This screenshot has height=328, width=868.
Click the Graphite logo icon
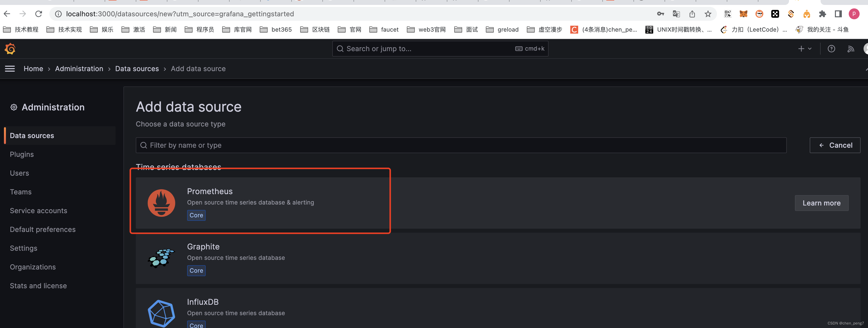pos(161,258)
